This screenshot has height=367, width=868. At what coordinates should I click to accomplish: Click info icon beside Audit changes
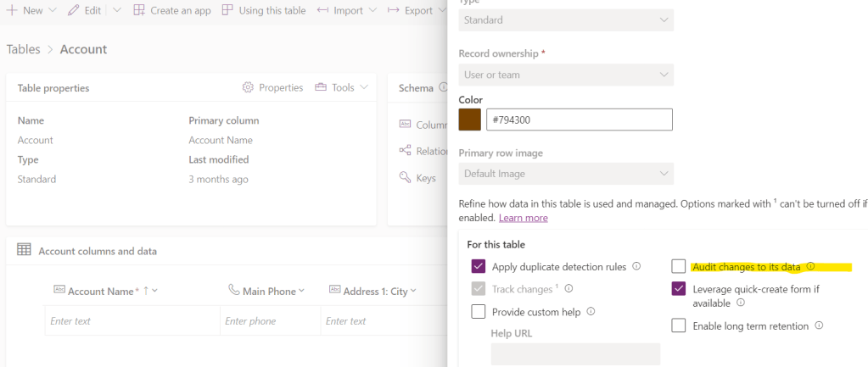(x=810, y=267)
